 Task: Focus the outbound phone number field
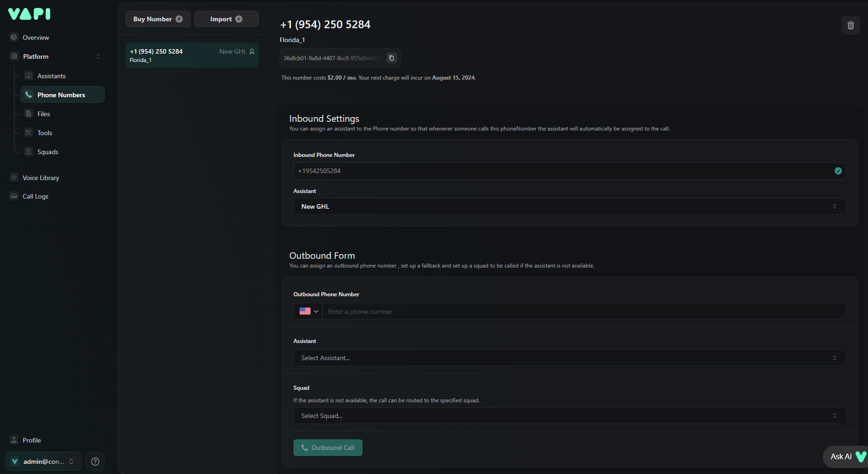(583, 312)
